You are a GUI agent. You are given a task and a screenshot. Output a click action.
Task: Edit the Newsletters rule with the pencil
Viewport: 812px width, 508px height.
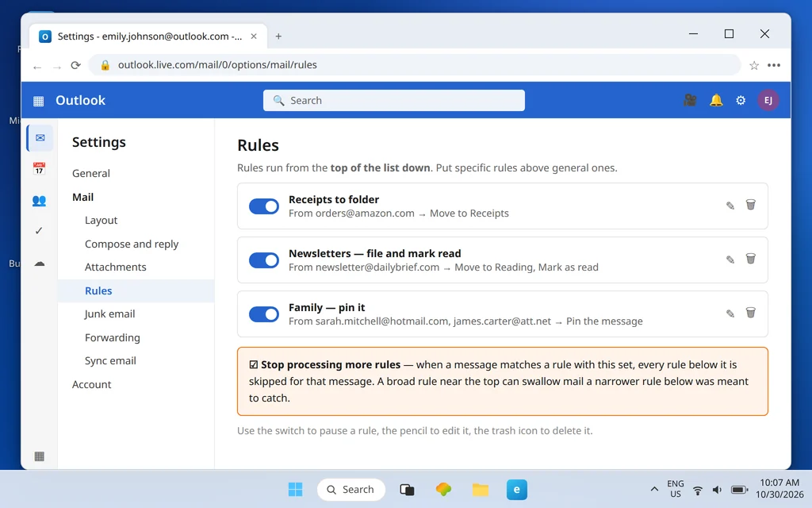coord(730,260)
